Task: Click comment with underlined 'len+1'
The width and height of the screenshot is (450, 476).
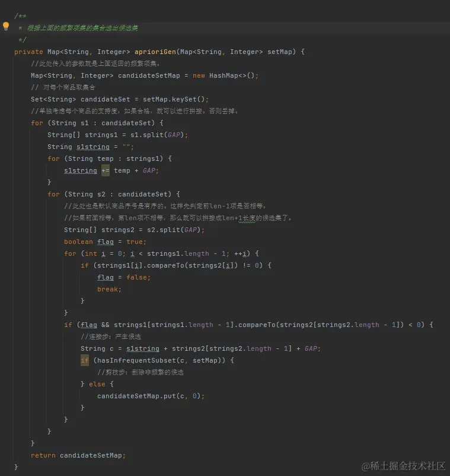Action: (x=178, y=218)
